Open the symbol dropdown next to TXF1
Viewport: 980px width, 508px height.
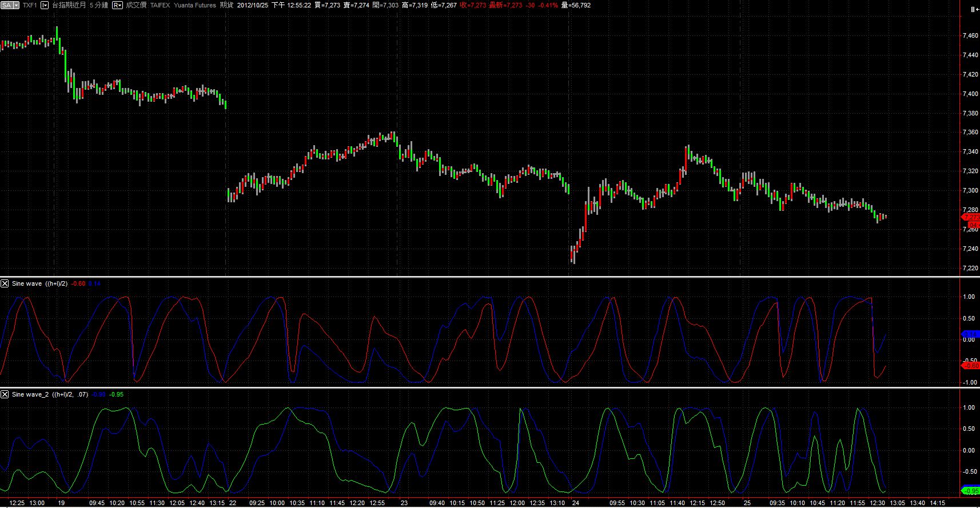(45, 5)
